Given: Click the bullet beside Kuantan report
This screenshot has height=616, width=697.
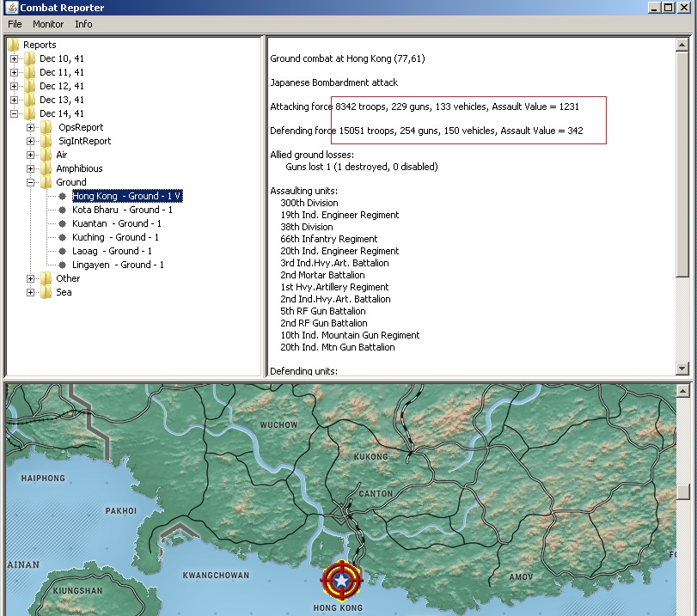Looking at the screenshot, I should pos(62,223).
